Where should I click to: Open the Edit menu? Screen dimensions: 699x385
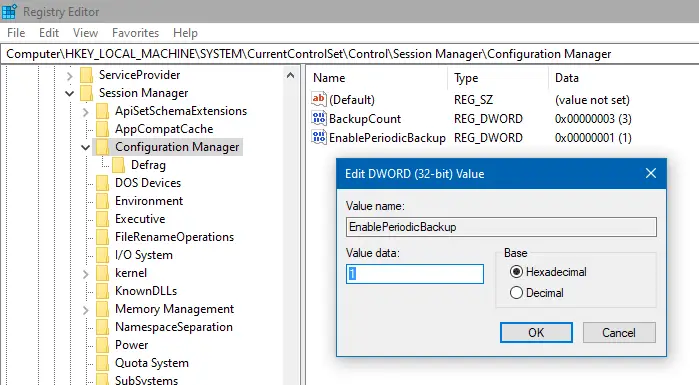(49, 33)
